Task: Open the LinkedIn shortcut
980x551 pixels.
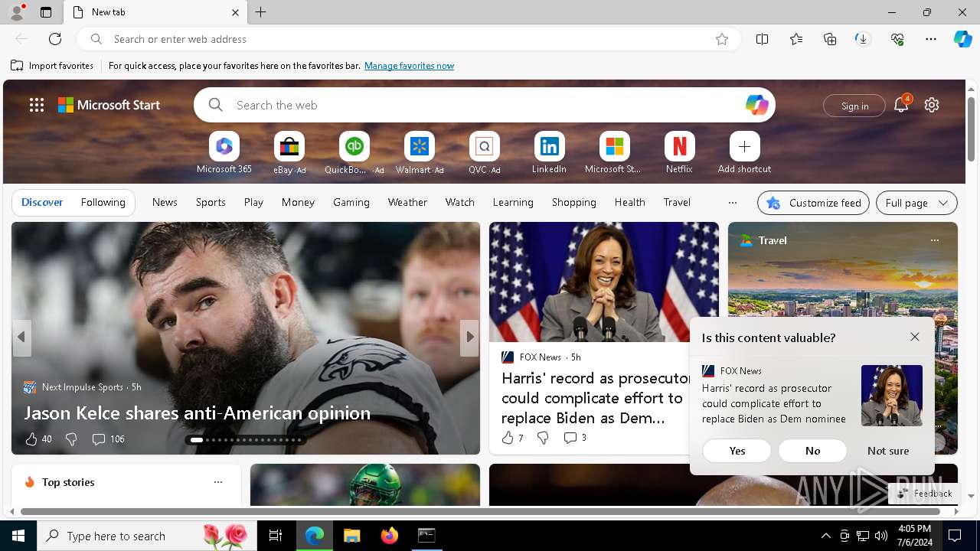Action: click(549, 153)
